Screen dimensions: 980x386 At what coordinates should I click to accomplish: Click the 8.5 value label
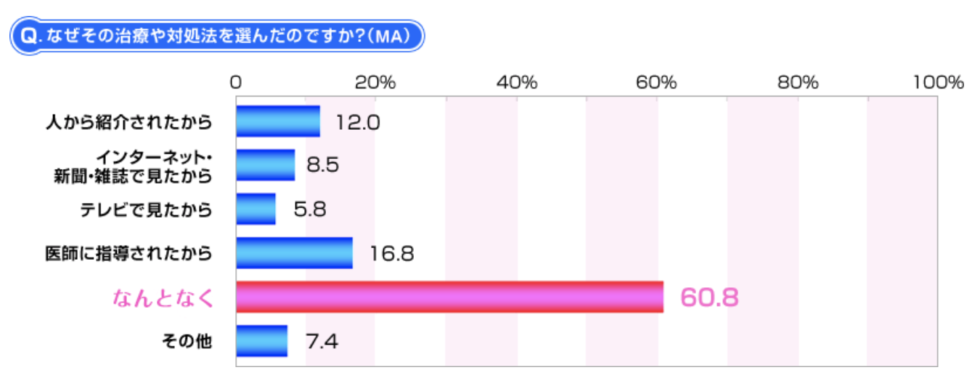[x=322, y=165]
